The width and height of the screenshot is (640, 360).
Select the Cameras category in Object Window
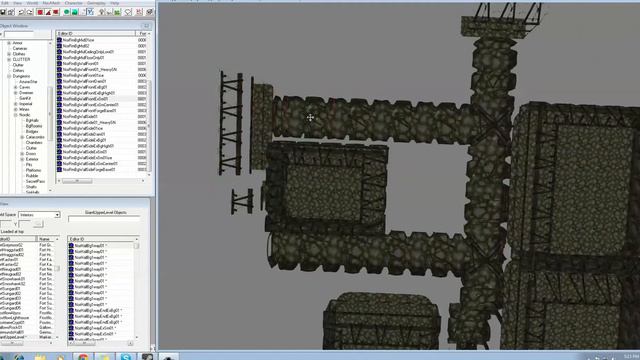[20, 49]
